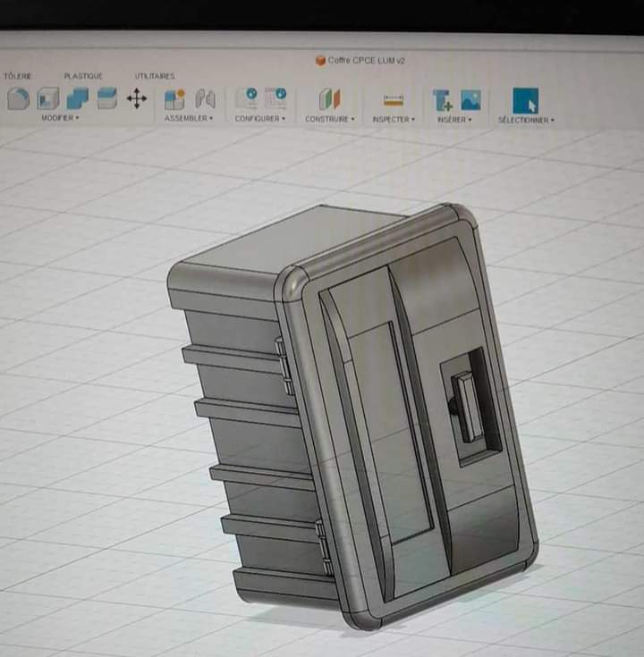This screenshot has width=644, height=657.
Task: Select the Offset Face tool icon
Action: click(107, 98)
